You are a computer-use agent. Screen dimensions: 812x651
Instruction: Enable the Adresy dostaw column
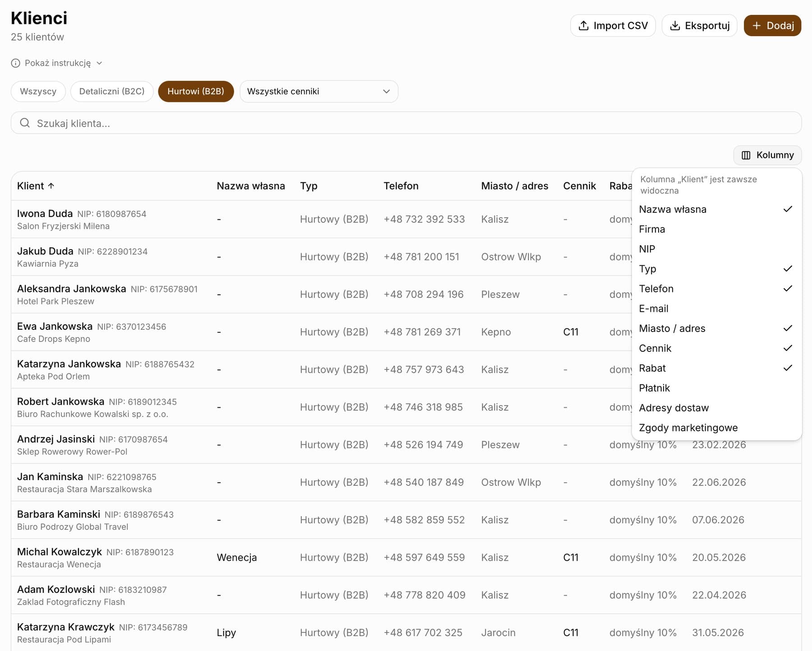pos(716,408)
